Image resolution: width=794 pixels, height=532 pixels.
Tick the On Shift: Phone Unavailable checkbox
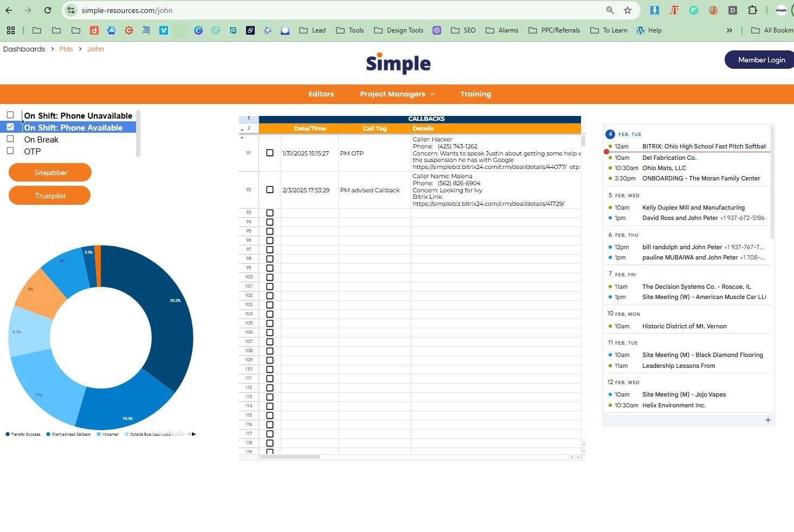click(x=10, y=115)
